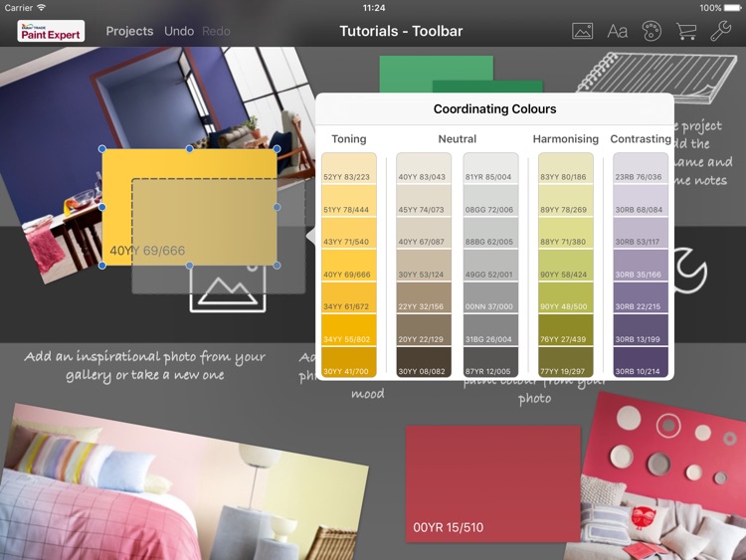
Task: Tap the Harmonising column heading
Action: click(566, 139)
